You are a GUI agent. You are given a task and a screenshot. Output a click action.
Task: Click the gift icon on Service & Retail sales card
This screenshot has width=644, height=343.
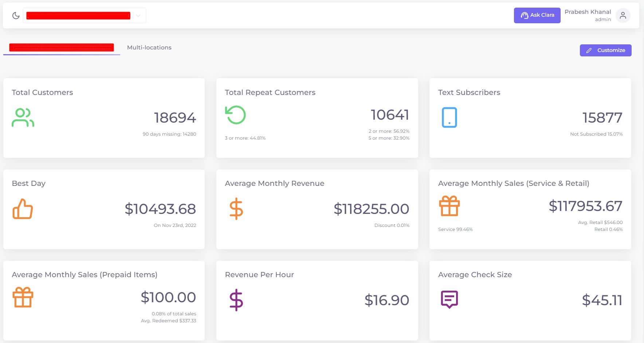(x=449, y=206)
